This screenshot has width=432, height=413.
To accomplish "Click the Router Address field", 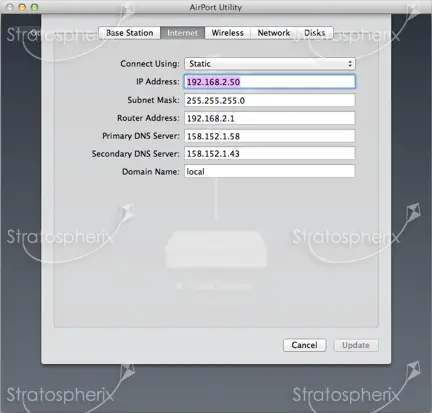I will tap(270, 118).
